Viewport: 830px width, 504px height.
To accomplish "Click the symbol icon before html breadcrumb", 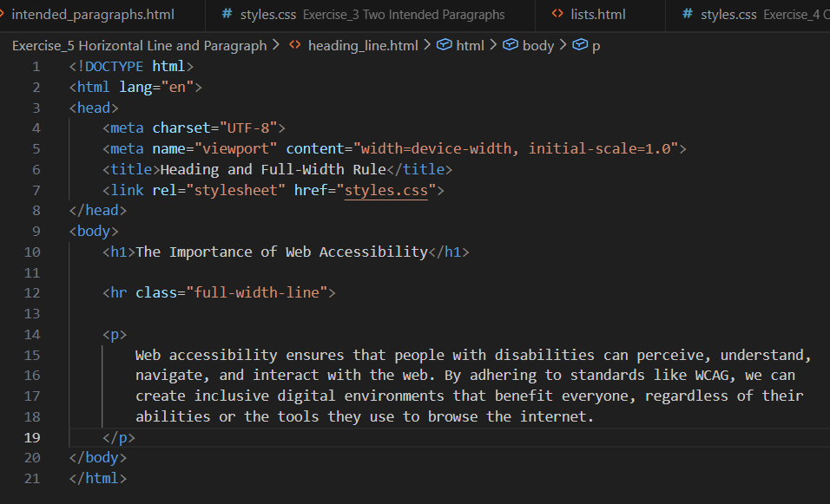I will 444,46.
